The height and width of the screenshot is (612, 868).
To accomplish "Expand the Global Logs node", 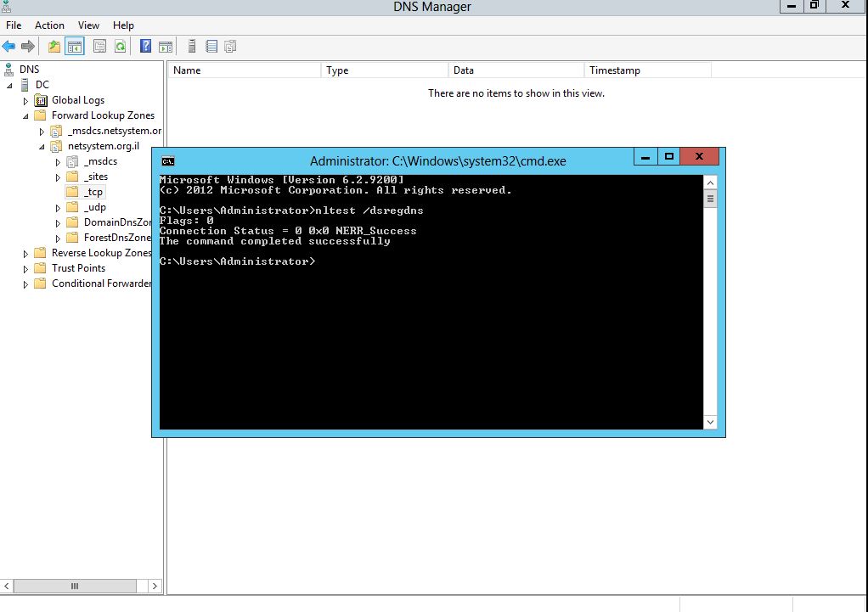I will [x=25, y=101].
